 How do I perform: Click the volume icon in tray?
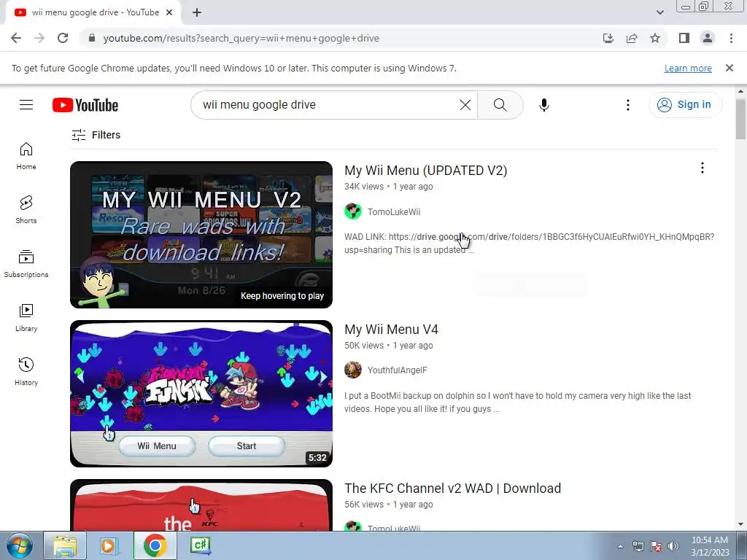(x=673, y=546)
